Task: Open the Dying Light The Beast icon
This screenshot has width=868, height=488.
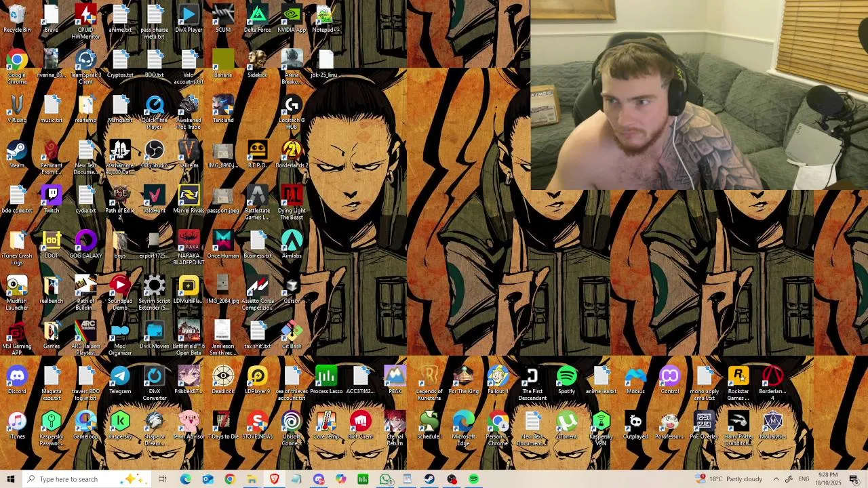Action: click(292, 203)
